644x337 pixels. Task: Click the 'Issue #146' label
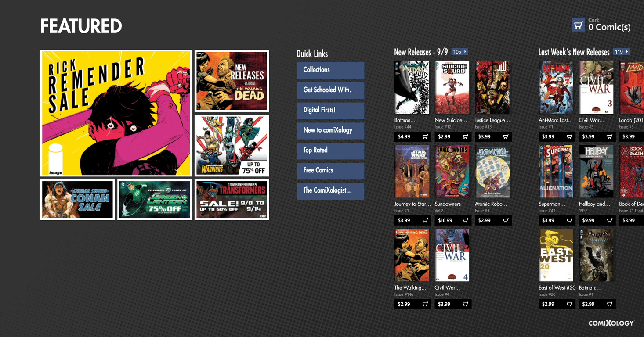[x=405, y=294]
